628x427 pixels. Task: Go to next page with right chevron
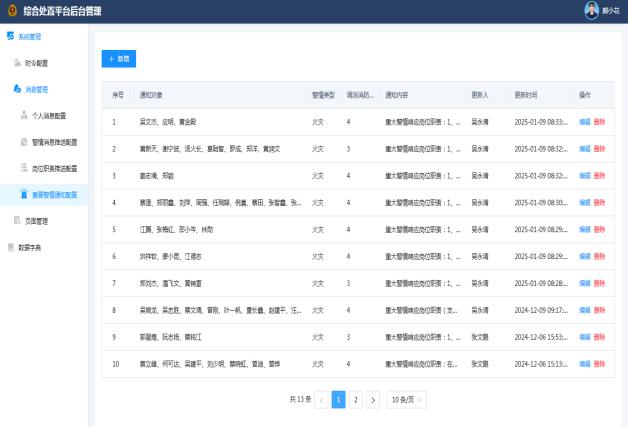pyautogui.click(x=373, y=400)
